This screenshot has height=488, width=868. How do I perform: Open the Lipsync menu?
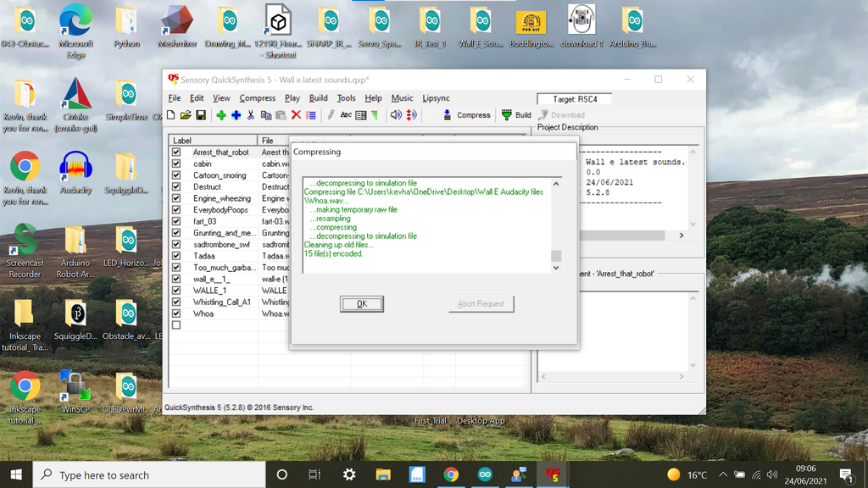(436, 98)
